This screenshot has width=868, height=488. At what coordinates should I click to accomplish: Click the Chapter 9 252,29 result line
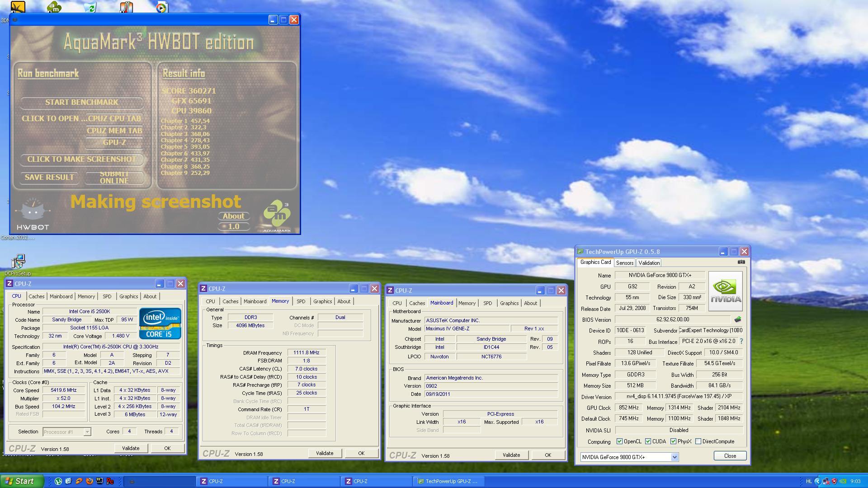point(185,173)
